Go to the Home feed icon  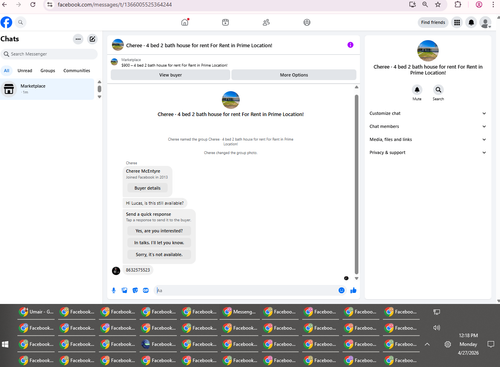(185, 22)
